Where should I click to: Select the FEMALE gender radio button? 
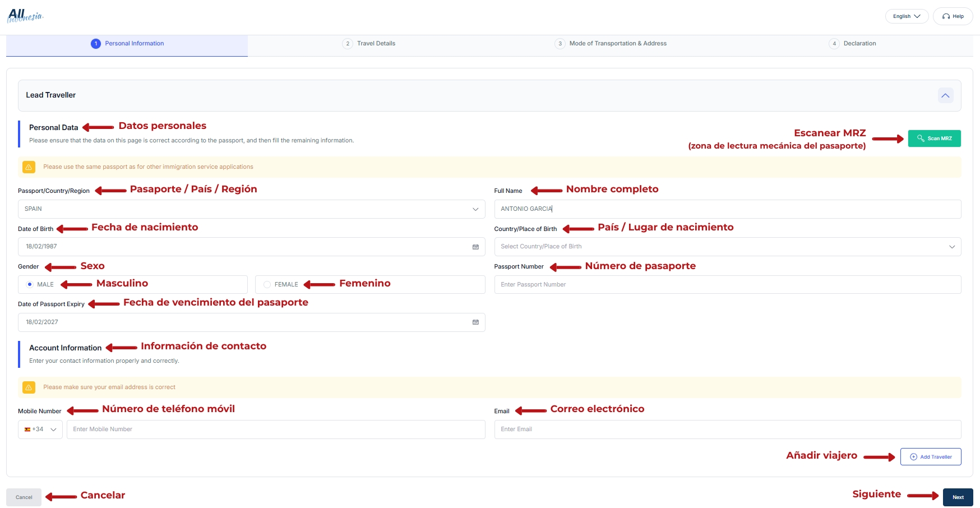click(267, 284)
